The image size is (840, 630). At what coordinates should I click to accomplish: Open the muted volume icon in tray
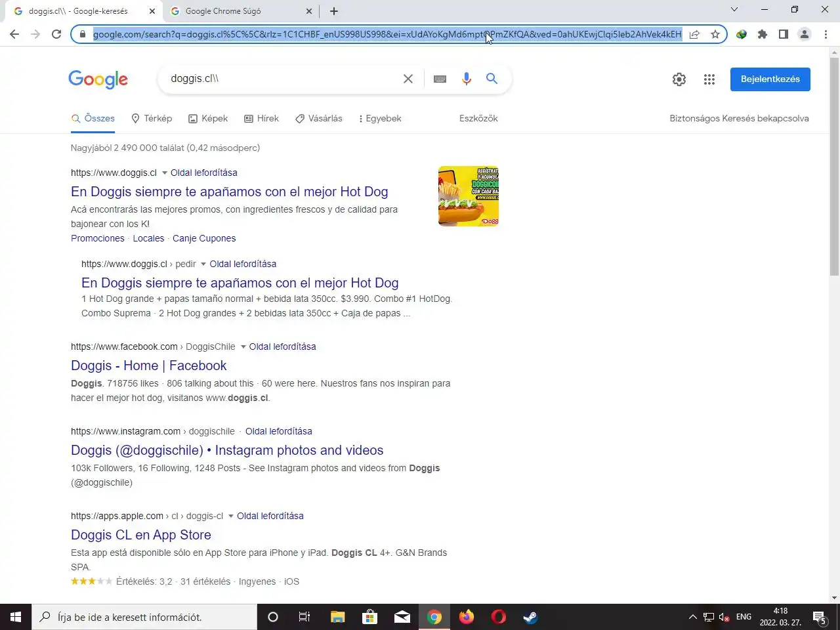click(x=724, y=617)
